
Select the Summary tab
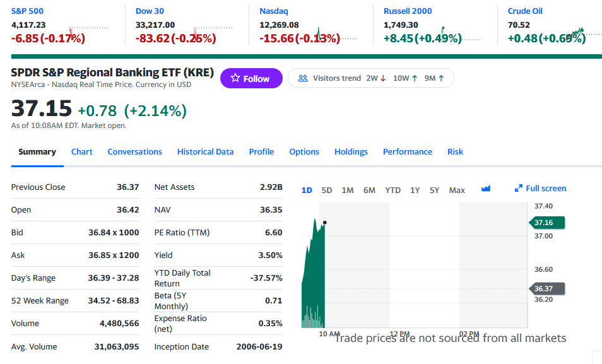pyautogui.click(x=37, y=151)
